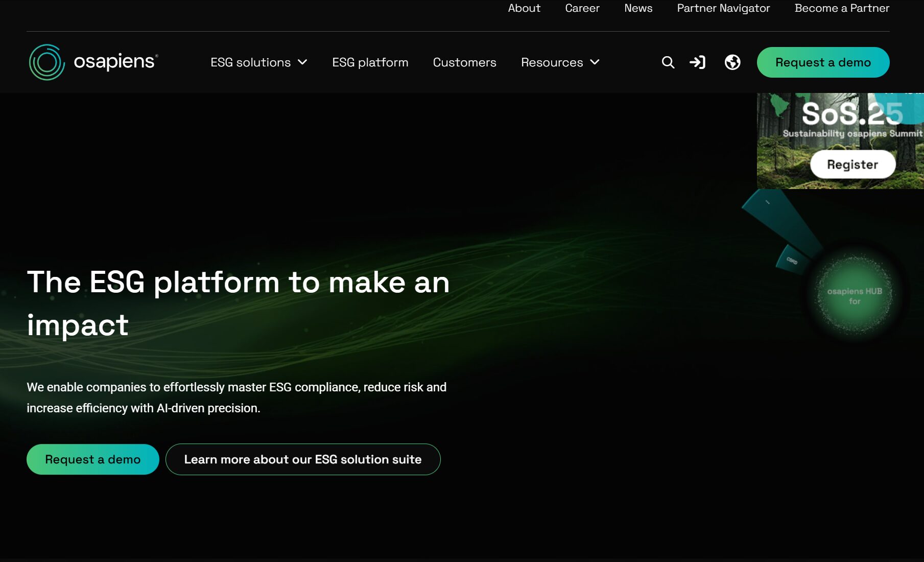Open the About link in top bar

pyautogui.click(x=524, y=8)
